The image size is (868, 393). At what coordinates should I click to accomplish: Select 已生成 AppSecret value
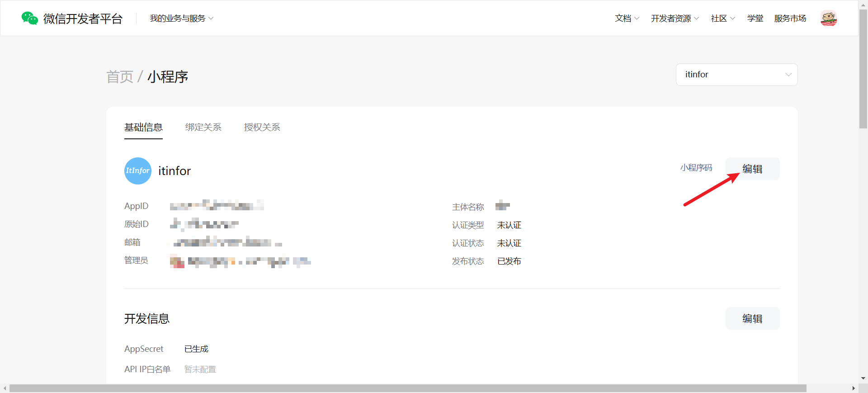click(x=196, y=349)
